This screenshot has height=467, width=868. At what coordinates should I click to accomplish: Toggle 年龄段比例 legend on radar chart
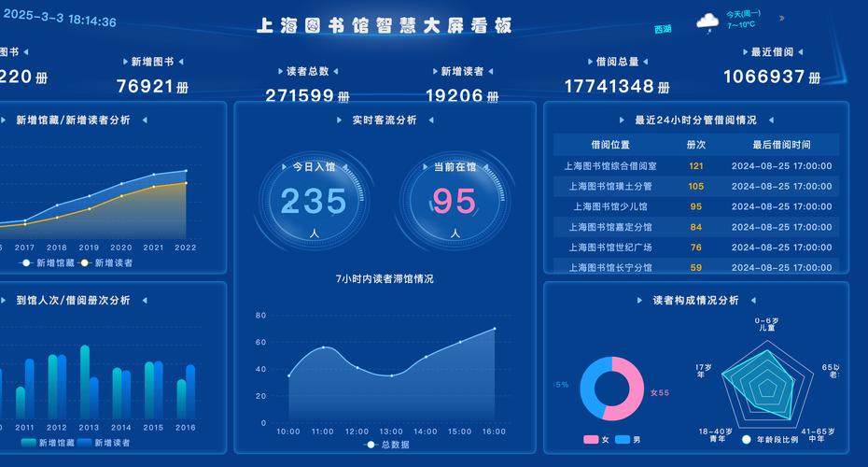tap(769, 438)
